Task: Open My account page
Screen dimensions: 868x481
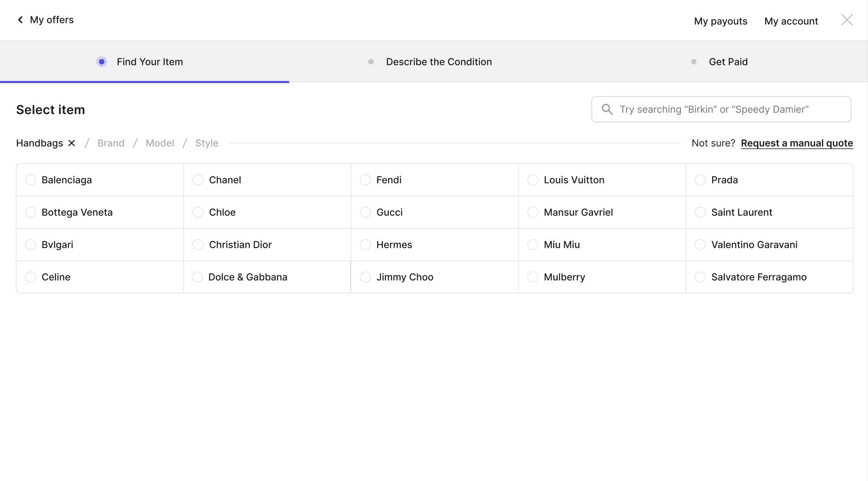Action: pyautogui.click(x=791, y=21)
